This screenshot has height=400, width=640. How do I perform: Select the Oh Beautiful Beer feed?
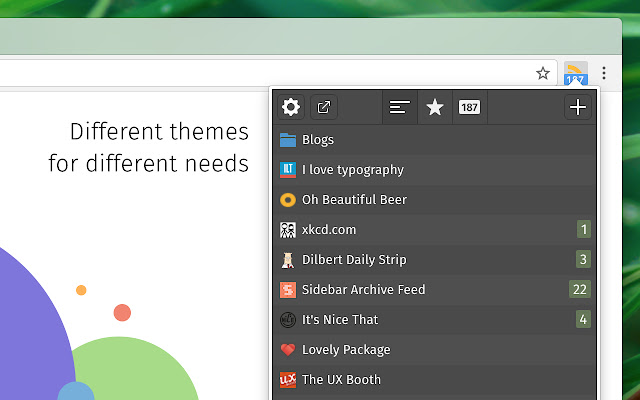pos(354,200)
